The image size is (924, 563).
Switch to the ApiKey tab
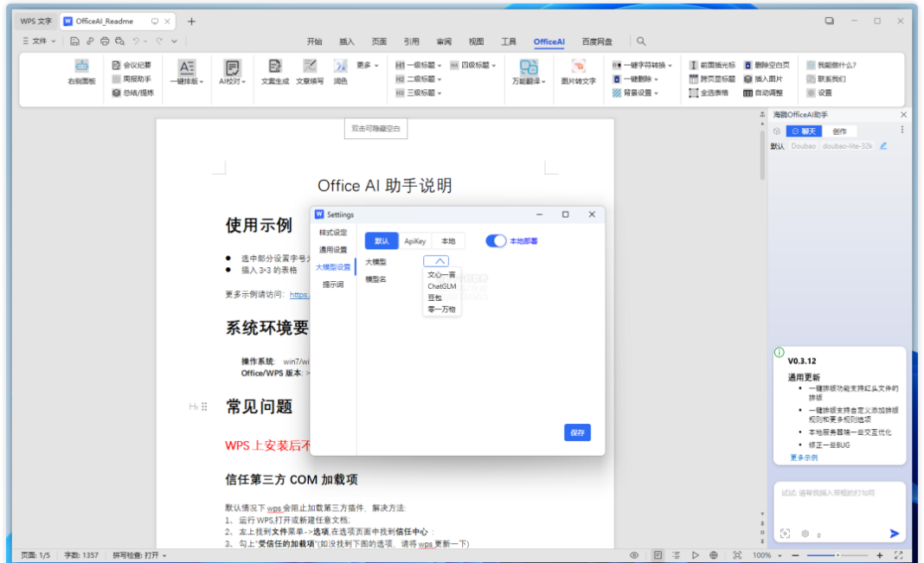coord(415,241)
